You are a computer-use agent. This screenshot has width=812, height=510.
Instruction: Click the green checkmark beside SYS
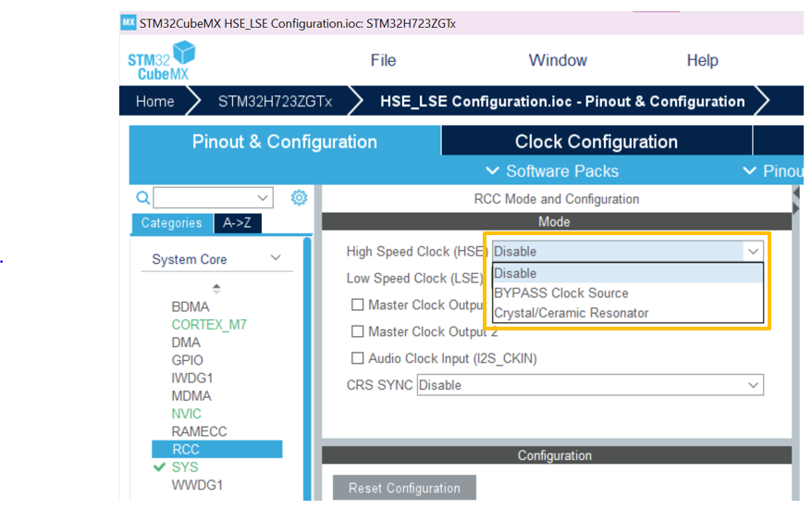[159, 467]
